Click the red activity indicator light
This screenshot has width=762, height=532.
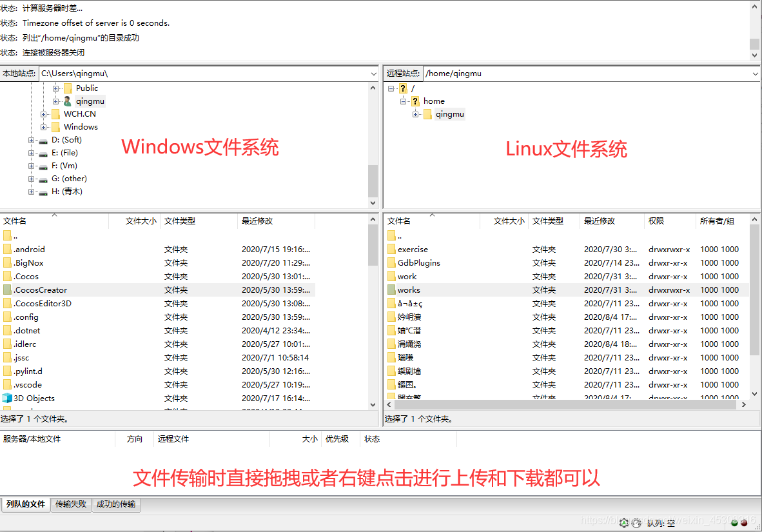pos(744,523)
